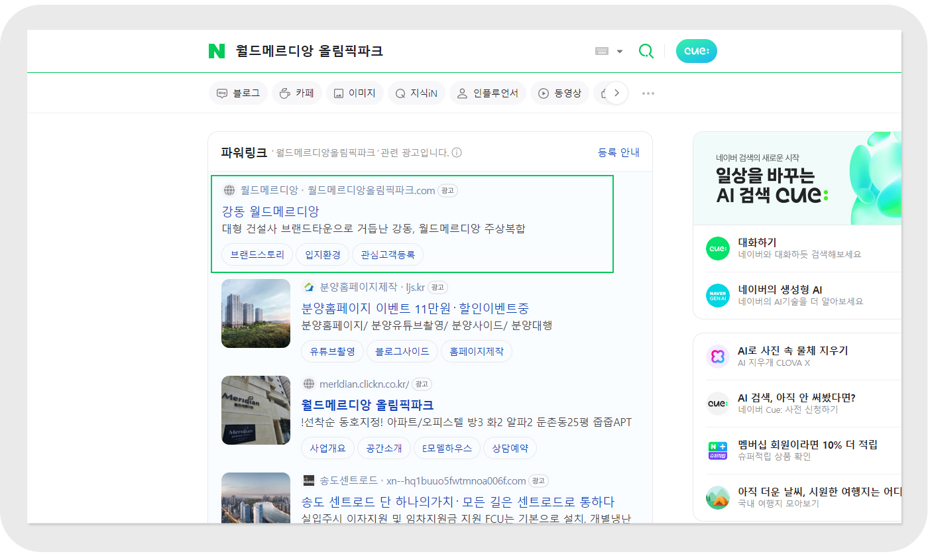Click the travel landscape icon

point(718,498)
